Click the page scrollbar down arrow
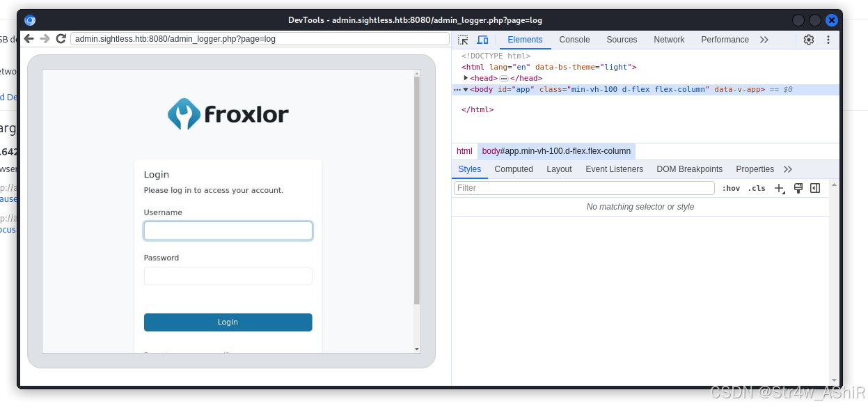This screenshot has width=868, height=406. click(x=417, y=349)
